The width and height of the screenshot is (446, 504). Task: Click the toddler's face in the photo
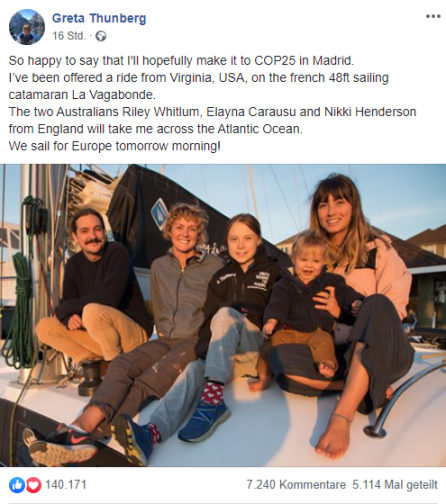(x=309, y=257)
